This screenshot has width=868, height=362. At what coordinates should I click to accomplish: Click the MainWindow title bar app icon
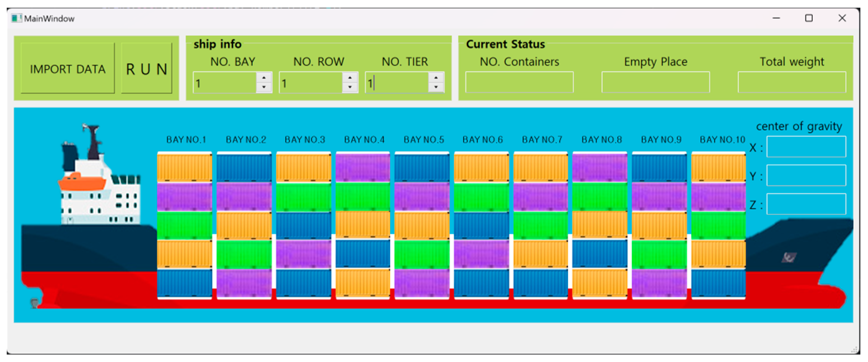pyautogui.click(x=16, y=18)
